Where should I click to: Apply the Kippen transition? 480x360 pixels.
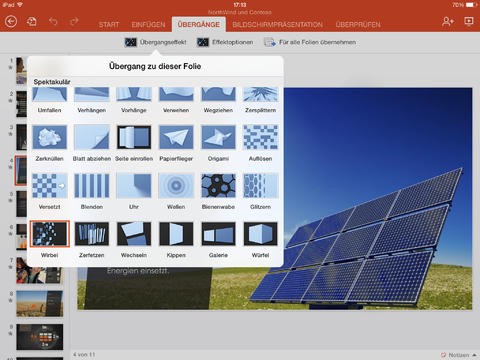click(176, 239)
